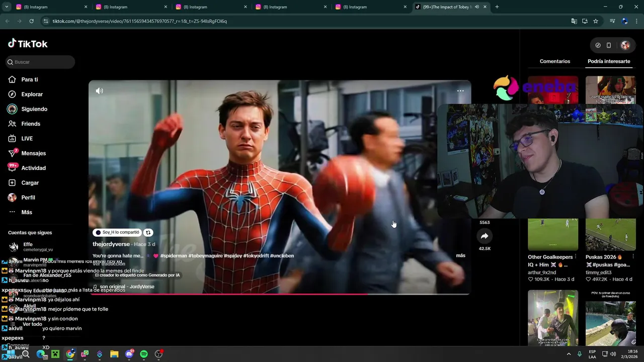Open the Get TikTok app icon in header pill
This screenshot has height=362, width=644.
pyautogui.click(x=598, y=45)
